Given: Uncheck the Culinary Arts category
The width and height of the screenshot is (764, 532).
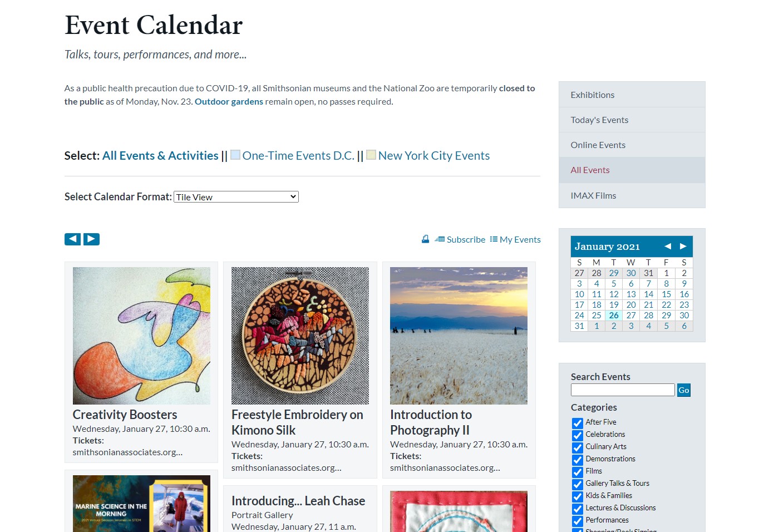Looking at the screenshot, I should [x=578, y=447].
